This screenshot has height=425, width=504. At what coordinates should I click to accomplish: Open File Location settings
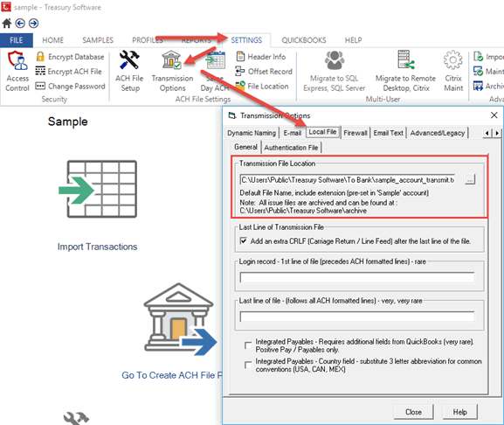click(x=262, y=87)
